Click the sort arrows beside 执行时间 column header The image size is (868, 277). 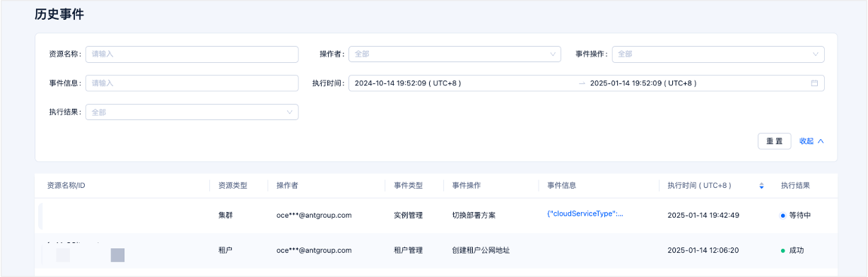[761, 186]
